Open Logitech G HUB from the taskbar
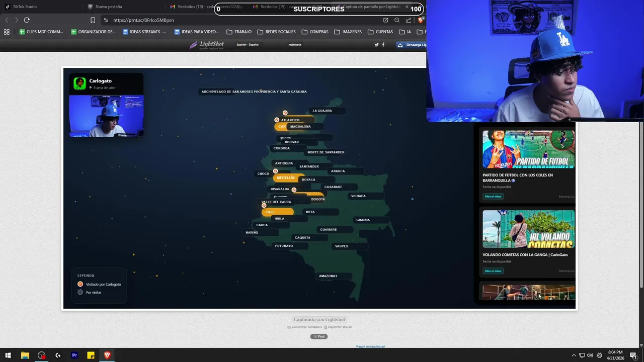644x362 pixels. (58, 355)
